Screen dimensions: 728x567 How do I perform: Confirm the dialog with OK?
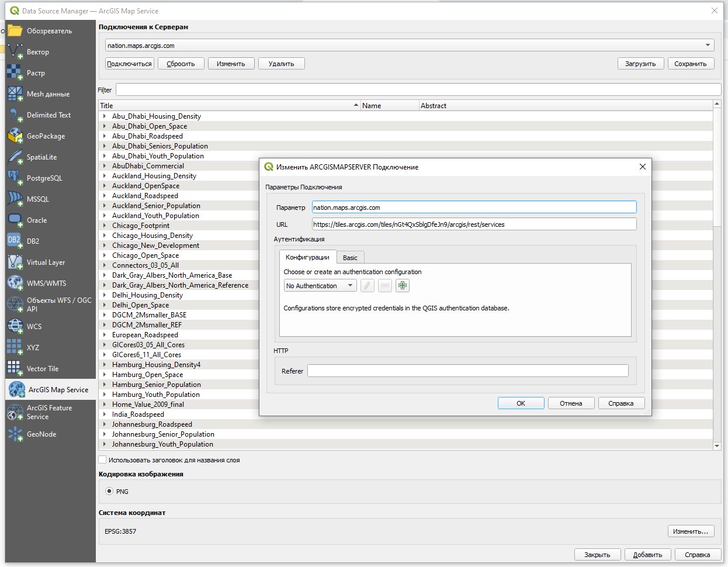pos(521,403)
